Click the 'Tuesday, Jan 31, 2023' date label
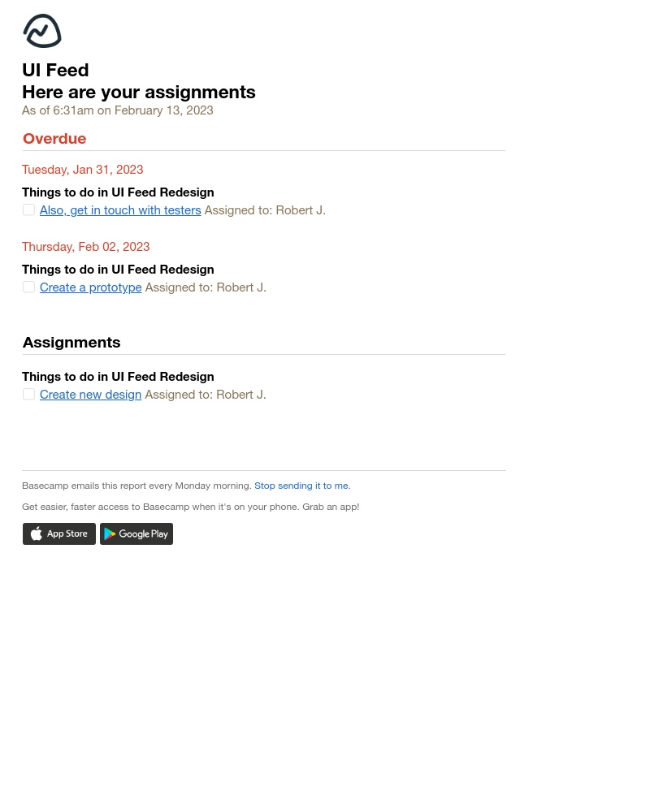 82,169
